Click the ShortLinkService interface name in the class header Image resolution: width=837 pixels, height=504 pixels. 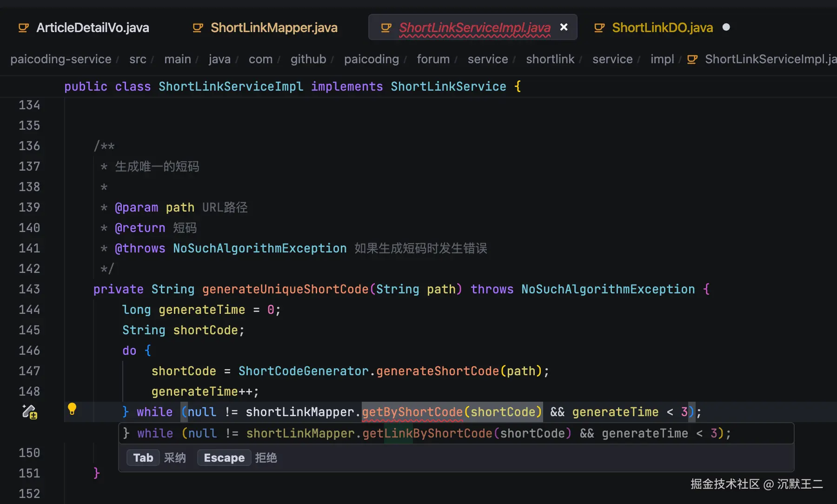(x=448, y=86)
